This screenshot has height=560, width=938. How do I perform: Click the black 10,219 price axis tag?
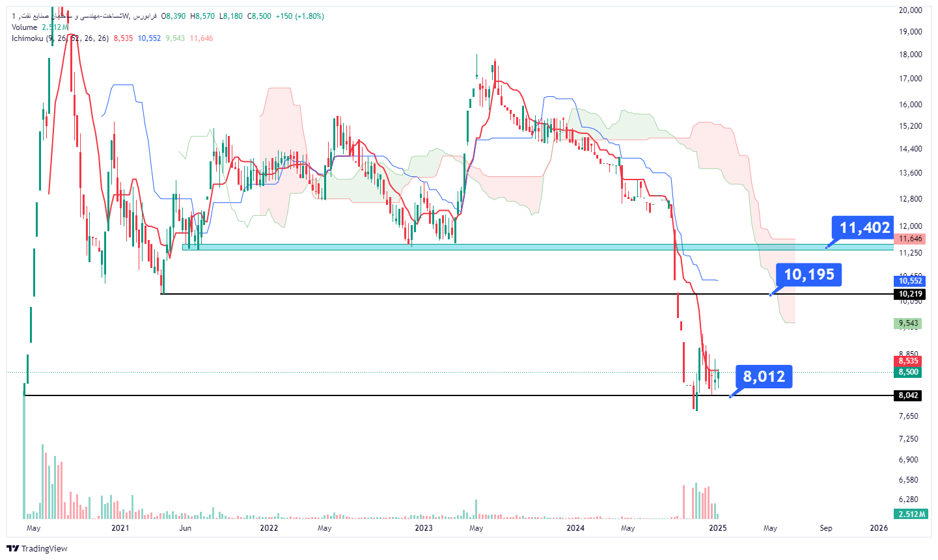(x=909, y=295)
